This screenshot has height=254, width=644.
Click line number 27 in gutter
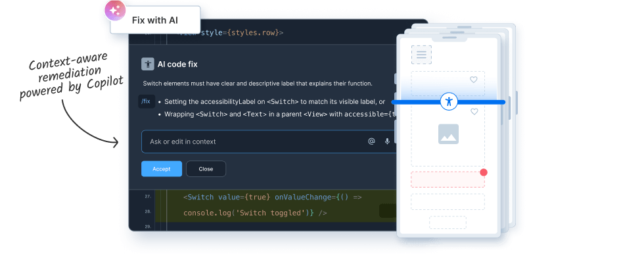148,197
